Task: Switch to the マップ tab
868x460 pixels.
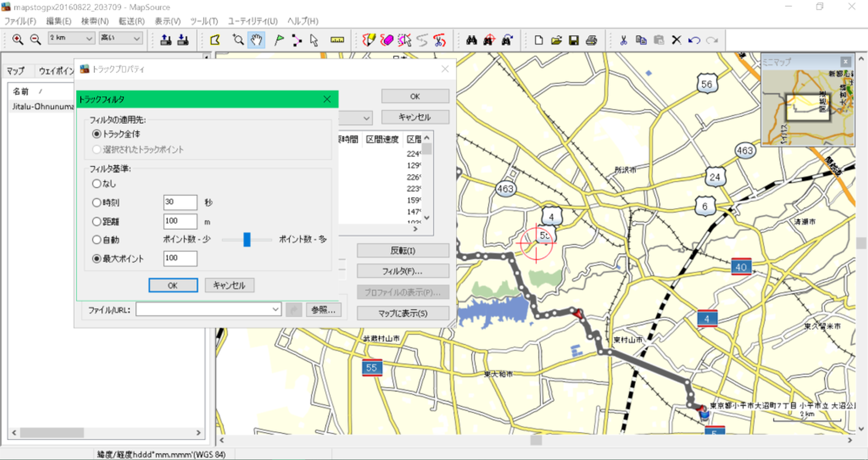Action: 16,70
